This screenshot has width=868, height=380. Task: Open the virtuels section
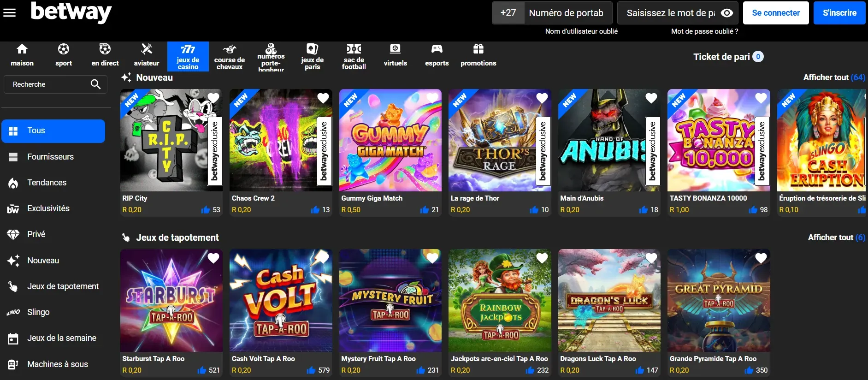click(x=396, y=55)
